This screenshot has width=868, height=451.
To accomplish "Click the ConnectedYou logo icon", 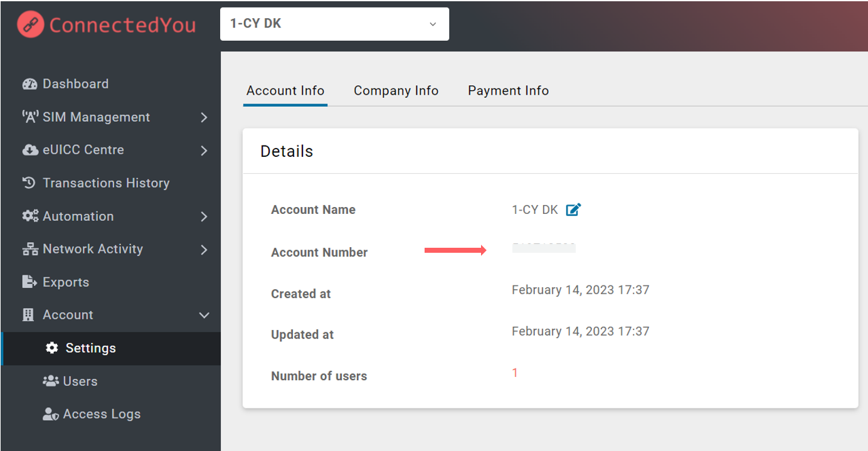I will tap(30, 24).
